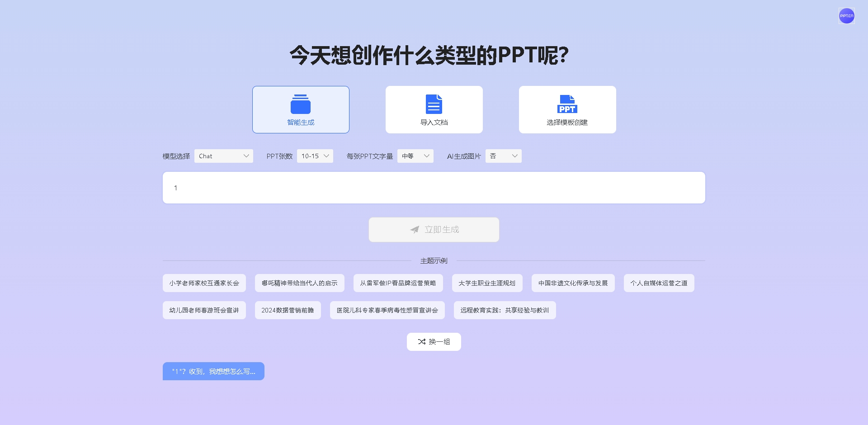Image resolution: width=868 pixels, height=425 pixels.
Task: Open the AI生成图片 dropdown
Action: click(503, 156)
